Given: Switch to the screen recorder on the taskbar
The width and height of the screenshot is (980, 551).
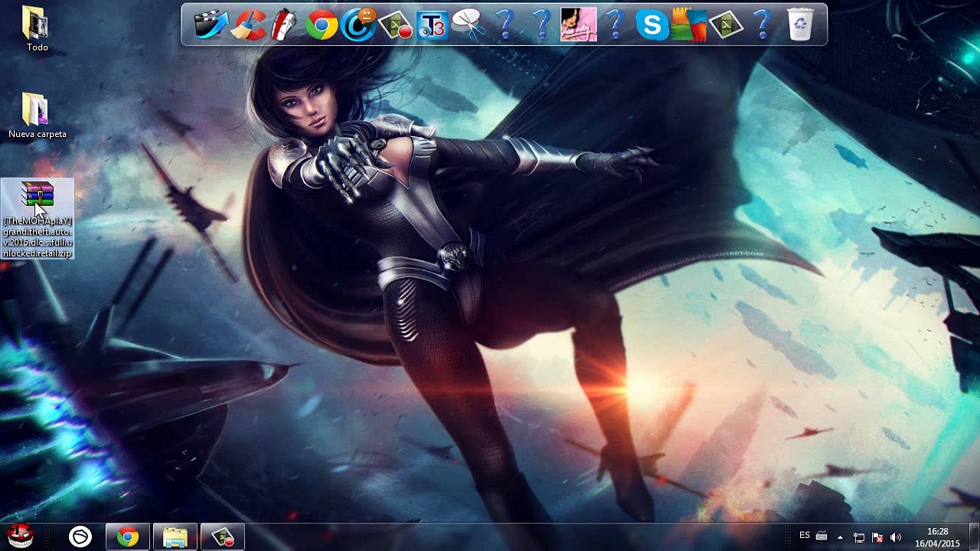Looking at the screenshot, I should [x=223, y=537].
